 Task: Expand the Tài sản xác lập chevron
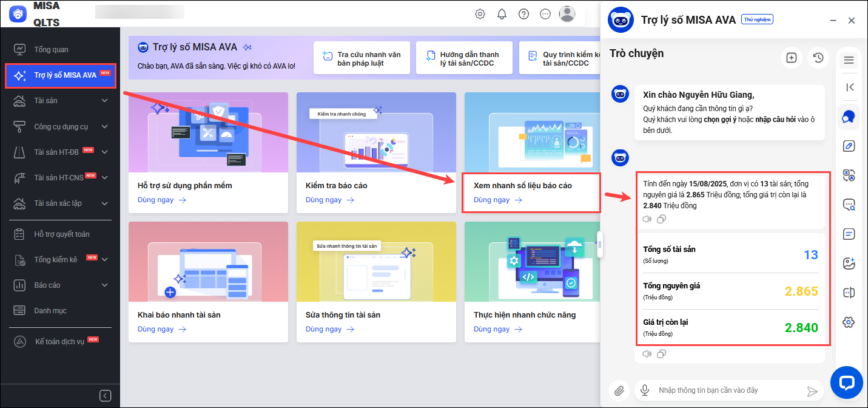click(x=105, y=203)
